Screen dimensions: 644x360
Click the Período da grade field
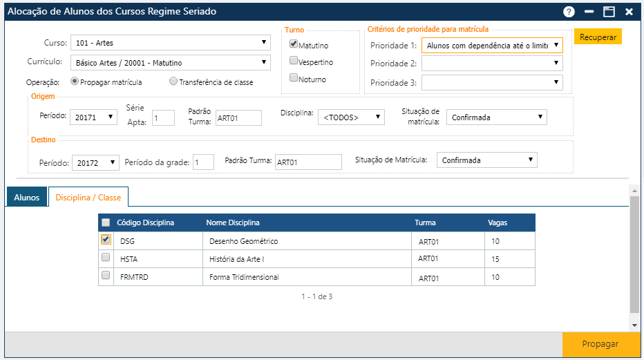203,162
